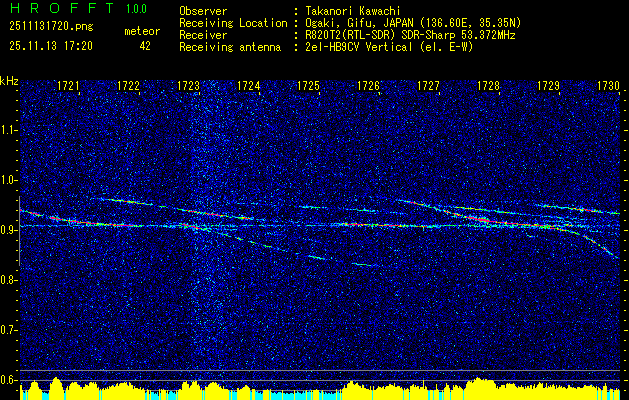
Task: Click the 1726 time marker
Action: 369,85
